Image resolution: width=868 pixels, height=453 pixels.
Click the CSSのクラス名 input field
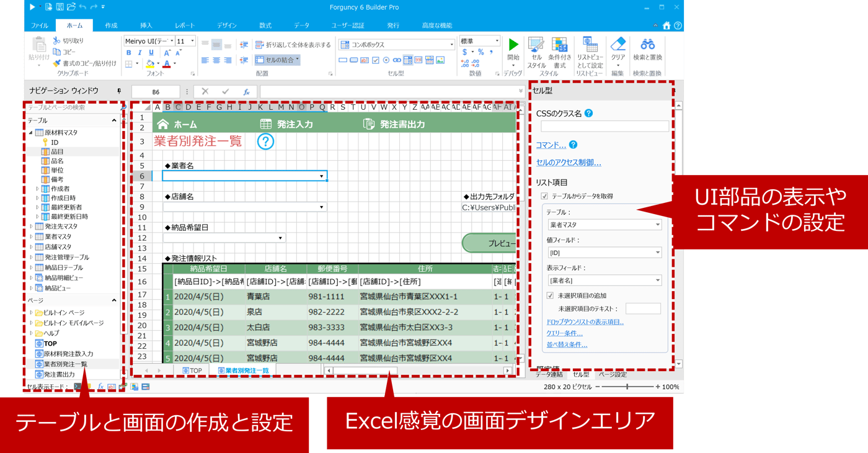click(x=604, y=126)
